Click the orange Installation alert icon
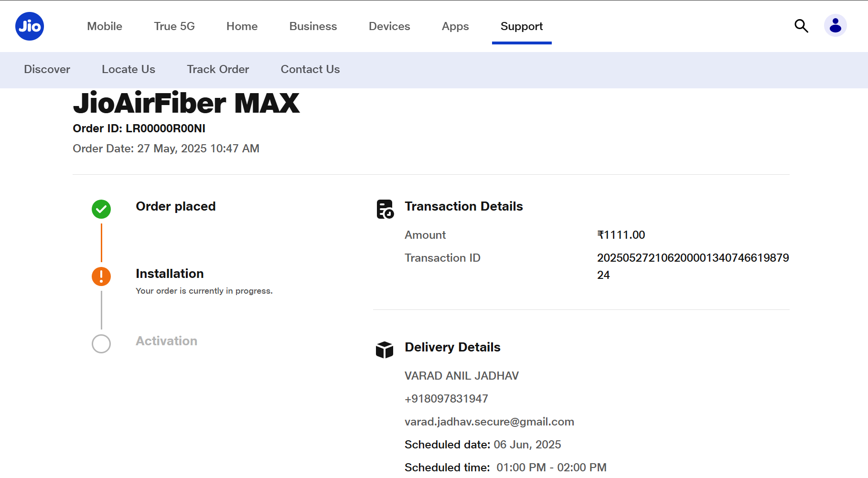Image resolution: width=868 pixels, height=478 pixels. [x=101, y=276]
